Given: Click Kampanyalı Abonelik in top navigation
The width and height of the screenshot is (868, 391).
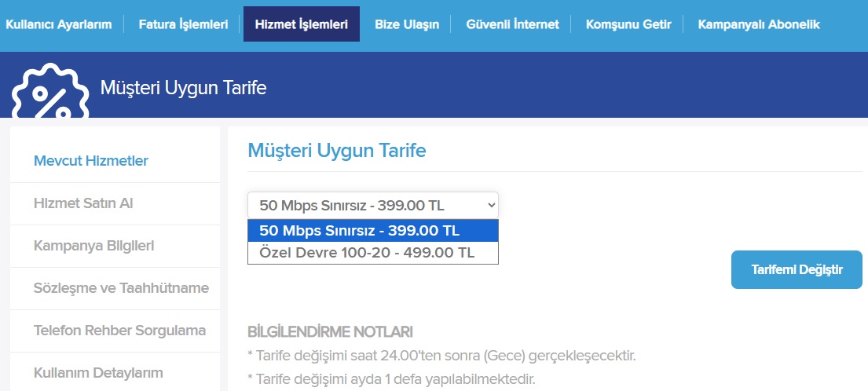Looking at the screenshot, I should [759, 24].
